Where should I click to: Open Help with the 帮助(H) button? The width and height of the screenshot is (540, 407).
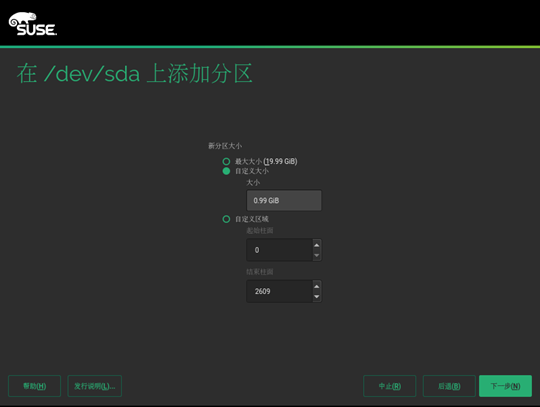(x=34, y=386)
